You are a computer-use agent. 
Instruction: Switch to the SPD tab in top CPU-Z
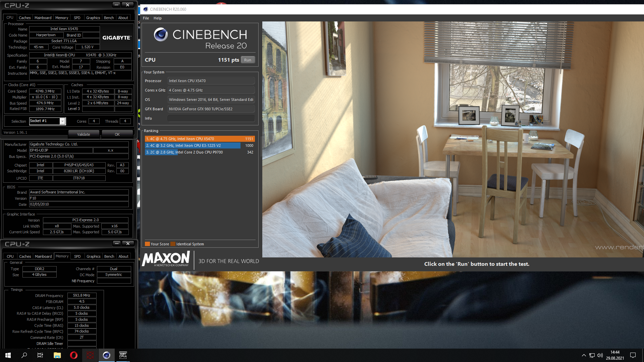point(77,18)
